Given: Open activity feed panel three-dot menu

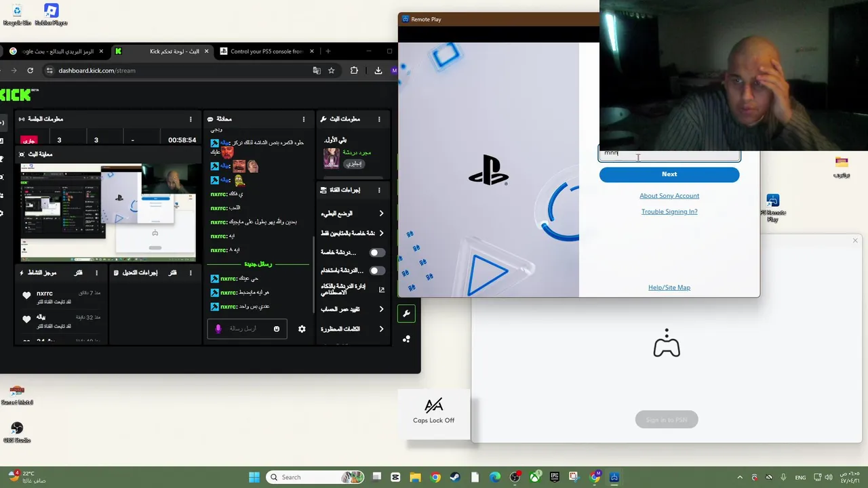Looking at the screenshot, I should 96,272.
